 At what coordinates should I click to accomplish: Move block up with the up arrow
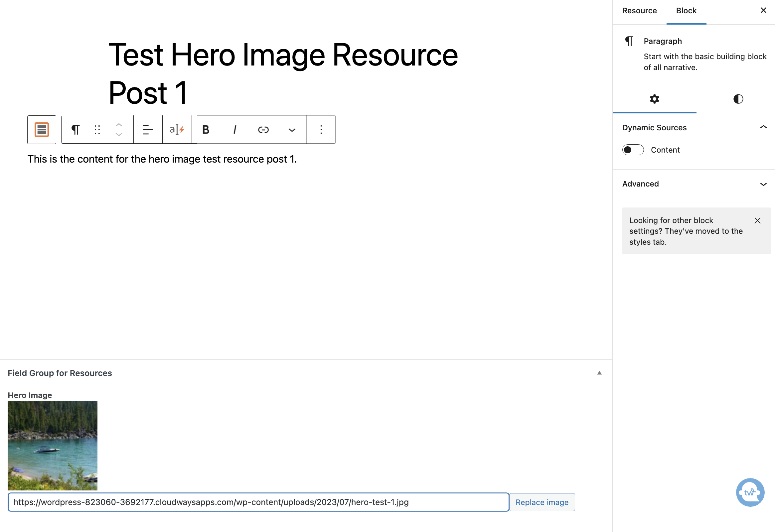click(x=119, y=125)
